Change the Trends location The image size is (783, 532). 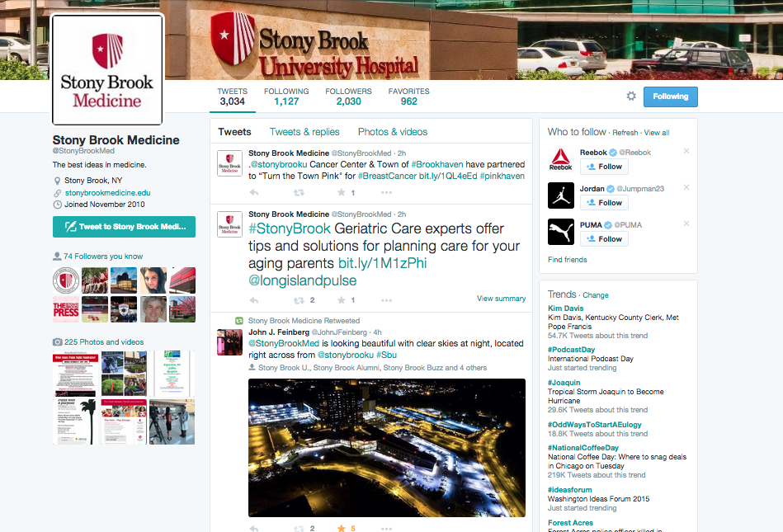(595, 295)
